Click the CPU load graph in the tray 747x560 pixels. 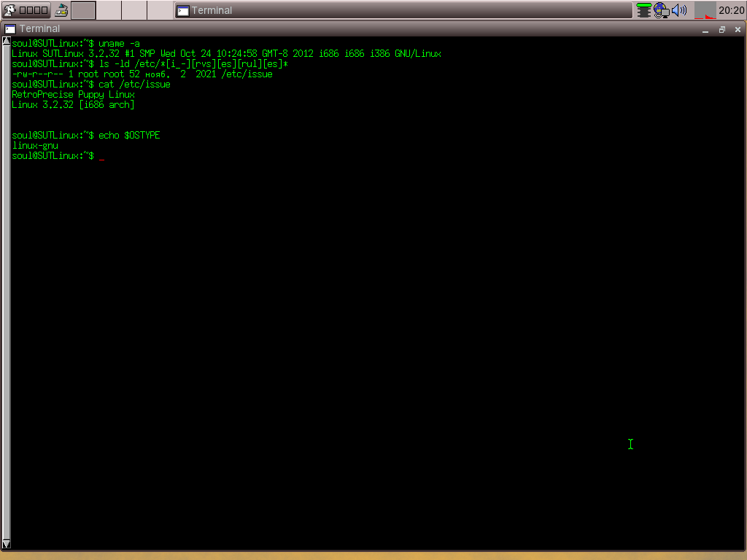[705, 10]
